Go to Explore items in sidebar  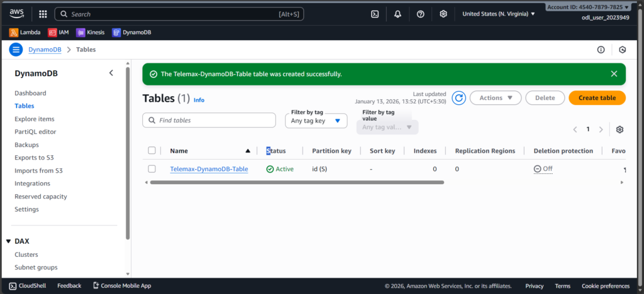(x=35, y=119)
